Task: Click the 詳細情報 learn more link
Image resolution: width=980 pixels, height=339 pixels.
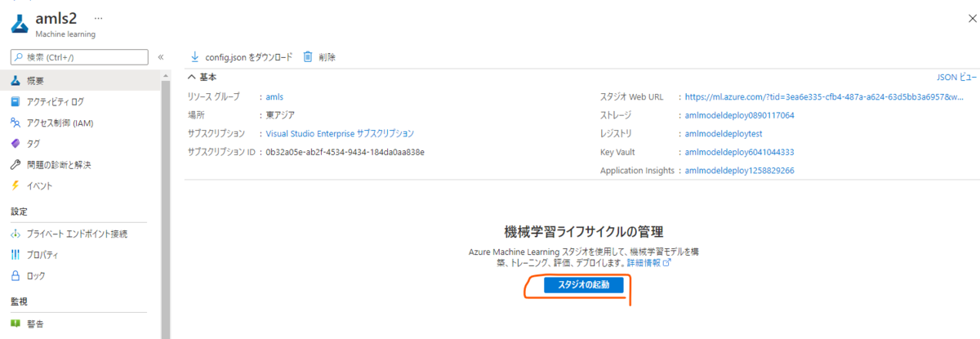Action: [x=648, y=263]
